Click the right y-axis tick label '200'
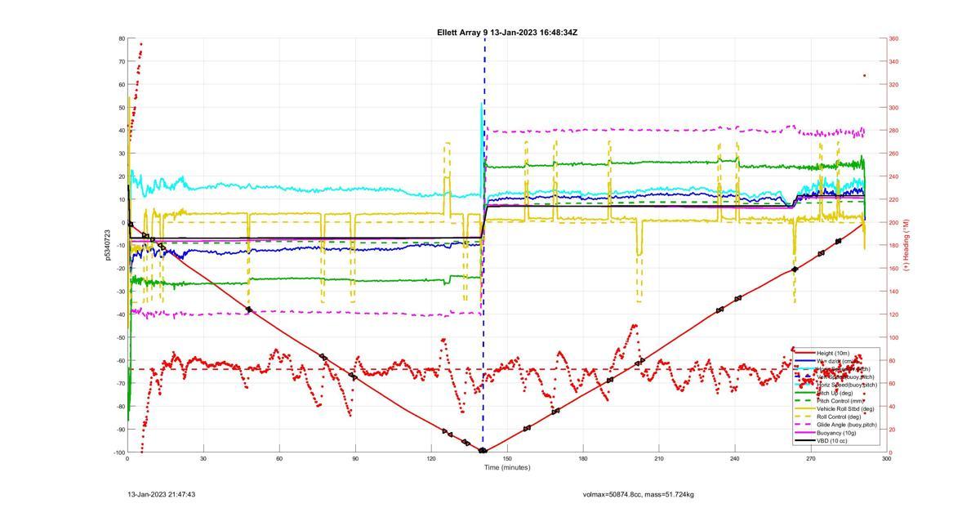980x508 pixels. tap(894, 223)
